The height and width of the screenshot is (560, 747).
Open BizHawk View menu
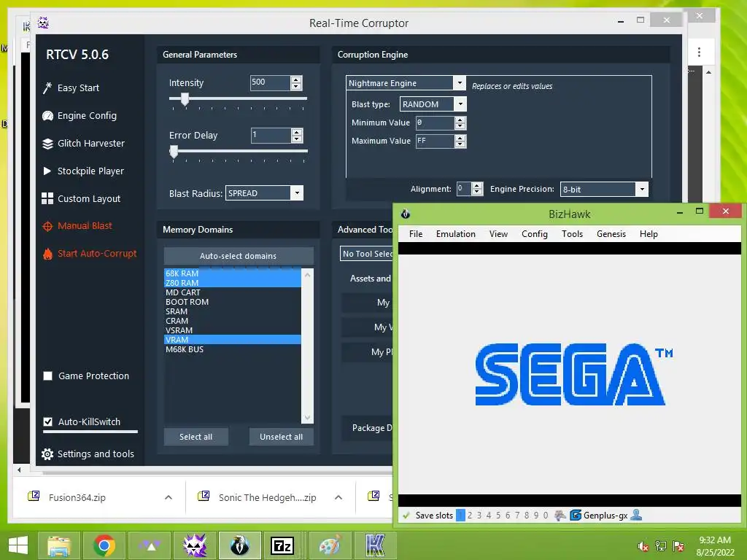click(498, 234)
